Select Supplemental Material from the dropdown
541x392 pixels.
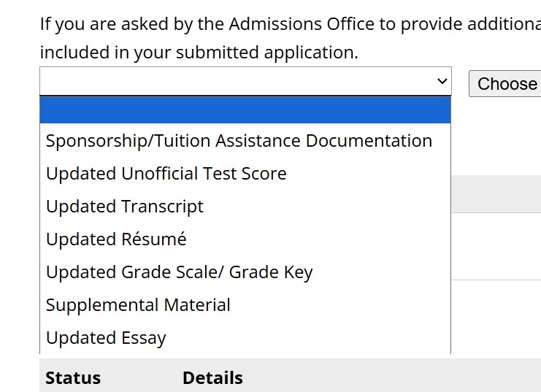click(x=138, y=305)
